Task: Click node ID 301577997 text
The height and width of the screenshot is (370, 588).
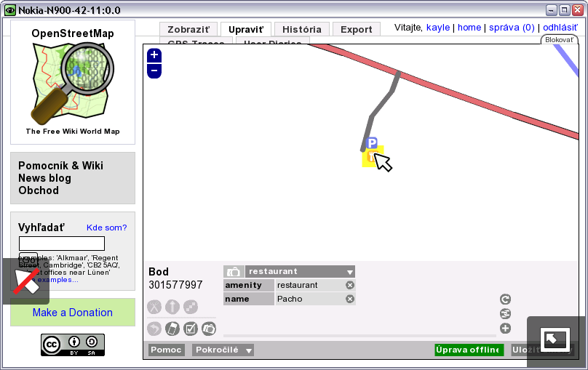Action: coord(175,285)
